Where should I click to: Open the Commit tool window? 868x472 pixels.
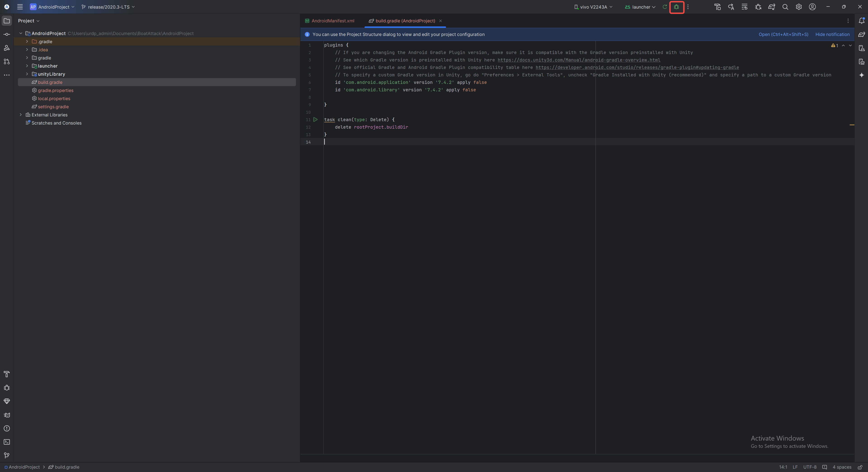coord(7,34)
